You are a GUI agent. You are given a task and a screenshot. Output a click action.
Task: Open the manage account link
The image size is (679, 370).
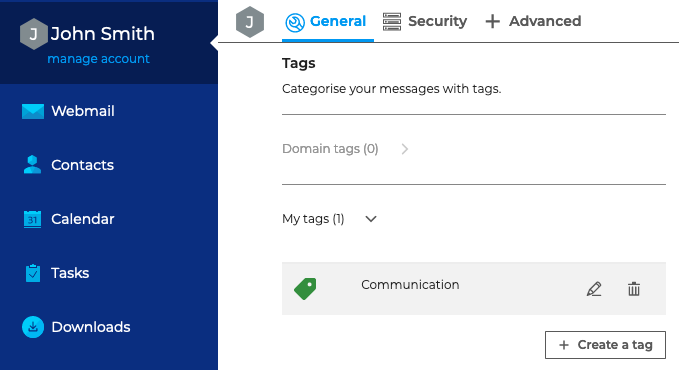tap(98, 58)
